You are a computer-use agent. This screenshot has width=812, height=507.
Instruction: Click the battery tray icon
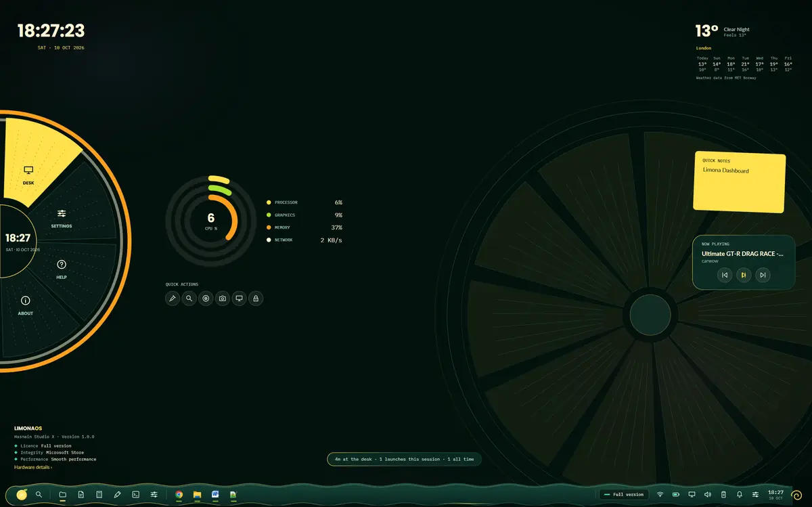pos(676,495)
